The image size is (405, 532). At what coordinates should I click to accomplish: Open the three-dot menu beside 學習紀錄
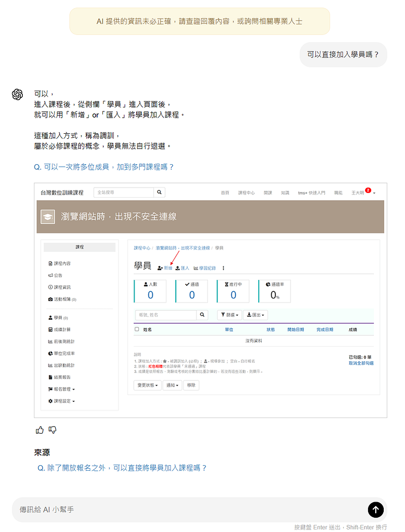pos(223,268)
